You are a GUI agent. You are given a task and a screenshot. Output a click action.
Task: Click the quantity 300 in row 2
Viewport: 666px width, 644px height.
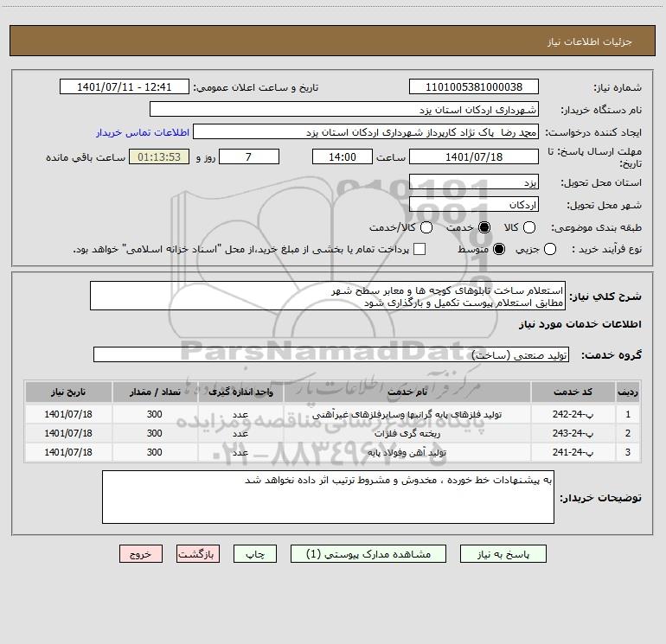click(155, 433)
